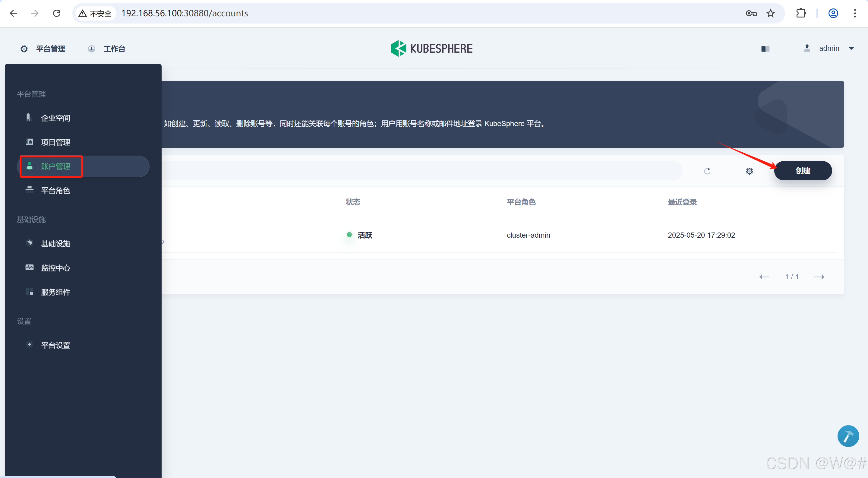Open the Chrome profile icon
Image resolution: width=868 pixels, height=478 pixels.
click(x=833, y=13)
